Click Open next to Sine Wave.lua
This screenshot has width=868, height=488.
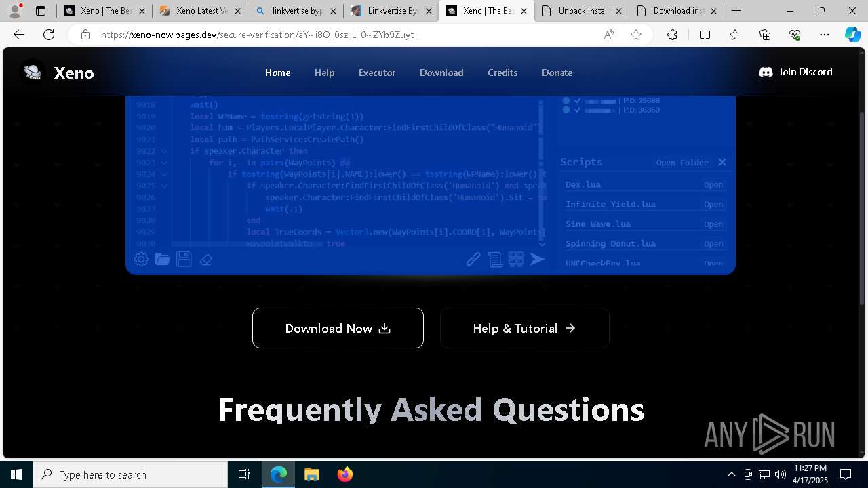713,224
